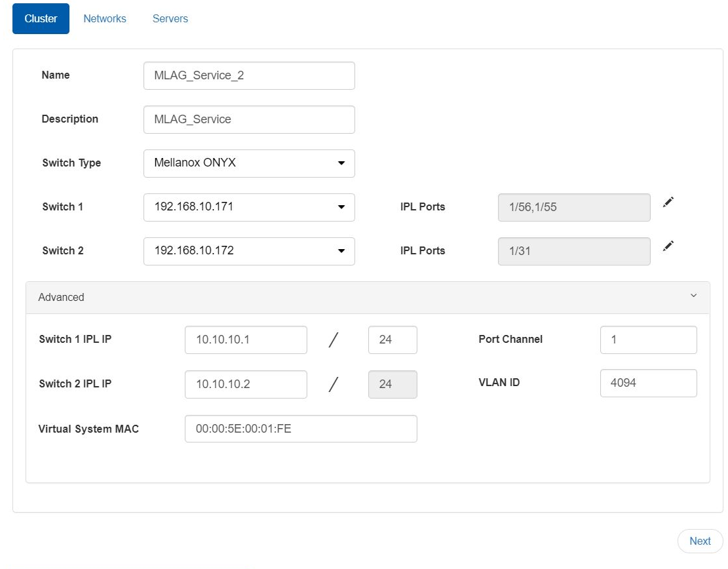
Task: Focus the Port Channel field
Action: coord(648,340)
